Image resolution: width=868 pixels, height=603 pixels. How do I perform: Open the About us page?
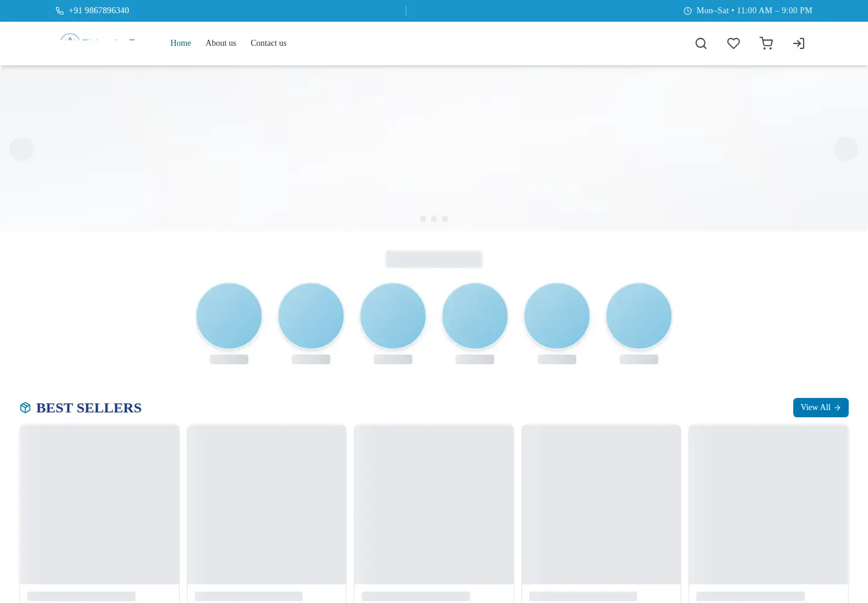pyautogui.click(x=221, y=43)
